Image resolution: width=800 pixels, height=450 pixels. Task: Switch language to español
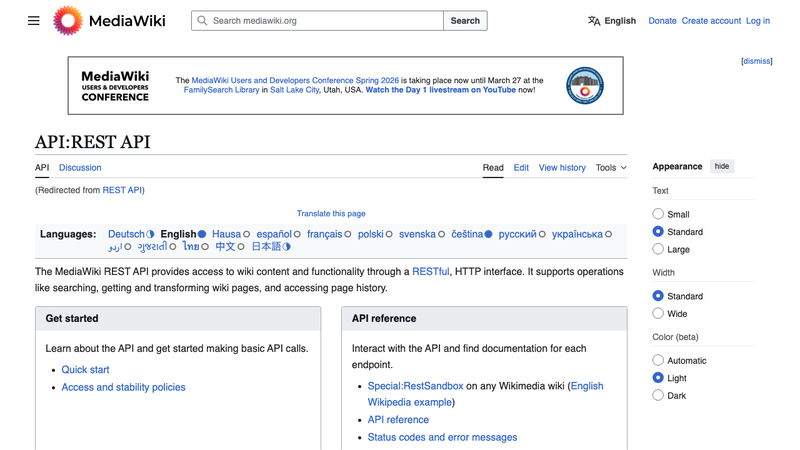pos(274,234)
